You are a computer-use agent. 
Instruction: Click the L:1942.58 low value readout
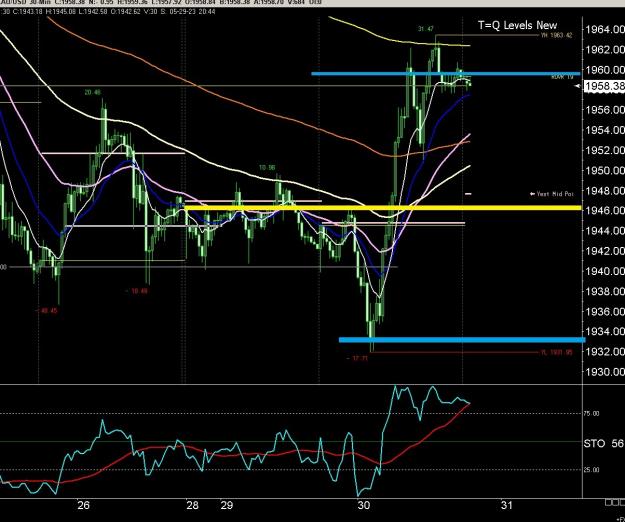click(92, 12)
